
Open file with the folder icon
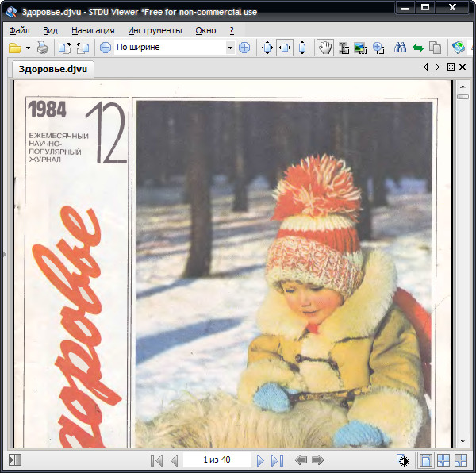point(14,48)
